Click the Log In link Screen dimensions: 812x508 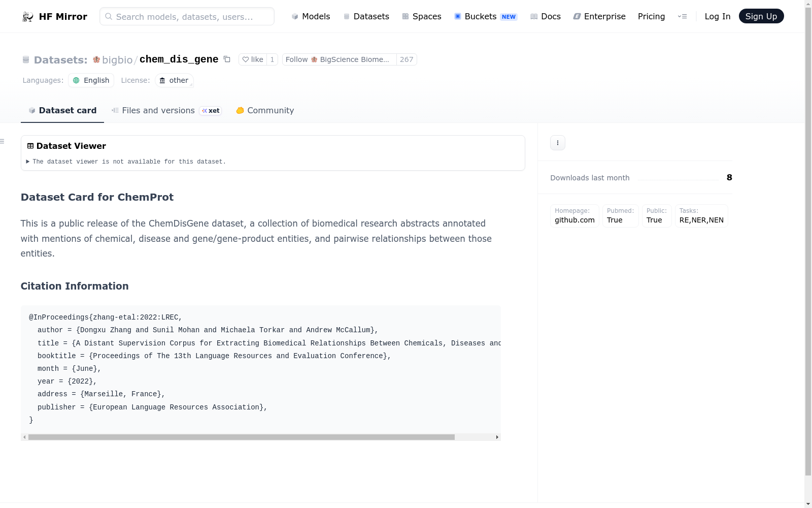click(718, 16)
